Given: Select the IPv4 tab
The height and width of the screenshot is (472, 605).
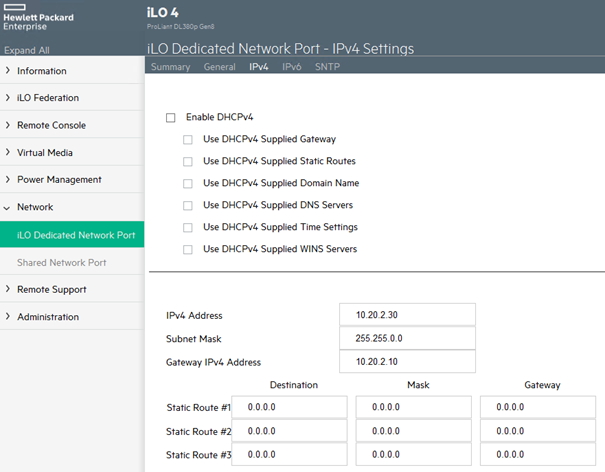Looking at the screenshot, I should coord(259,67).
